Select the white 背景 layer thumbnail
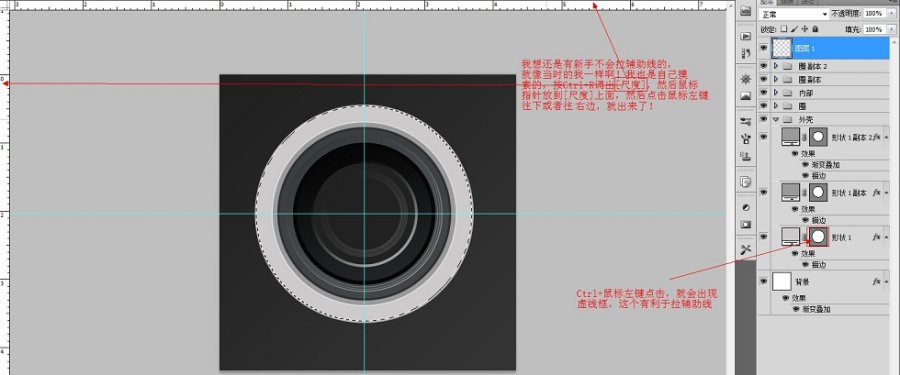The image size is (900, 375). (x=782, y=281)
